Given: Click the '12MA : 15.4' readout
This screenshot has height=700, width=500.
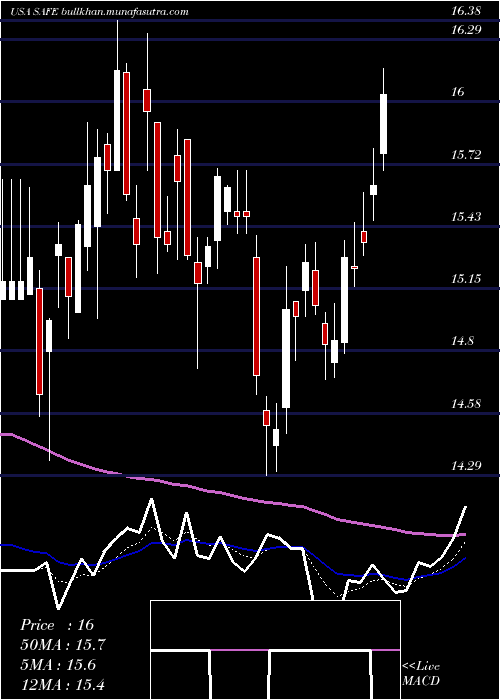Looking at the screenshot, I should click(62, 684).
